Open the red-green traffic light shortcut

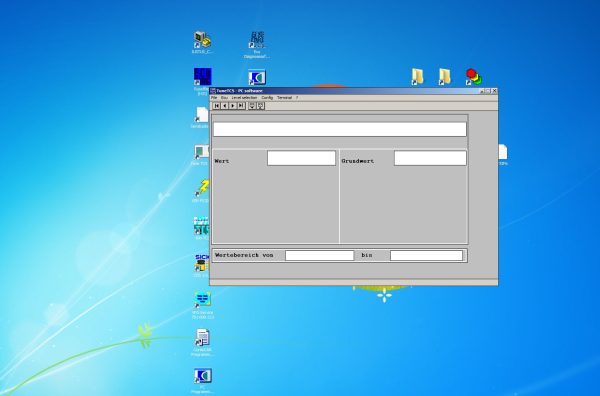click(x=473, y=77)
